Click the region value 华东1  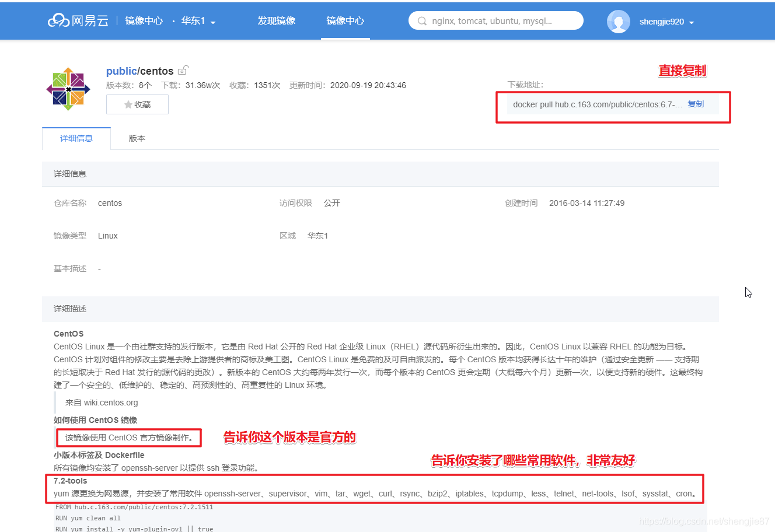pos(317,236)
